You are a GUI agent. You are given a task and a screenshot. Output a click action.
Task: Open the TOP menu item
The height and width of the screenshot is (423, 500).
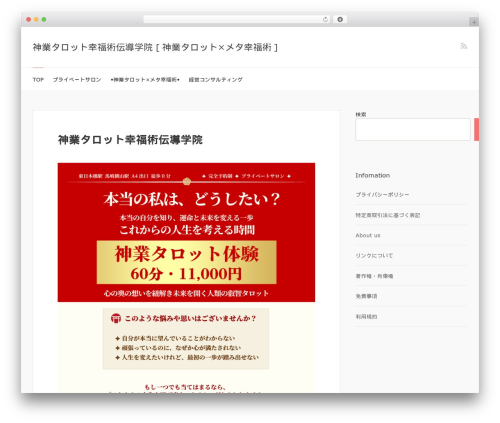(38, 80)
